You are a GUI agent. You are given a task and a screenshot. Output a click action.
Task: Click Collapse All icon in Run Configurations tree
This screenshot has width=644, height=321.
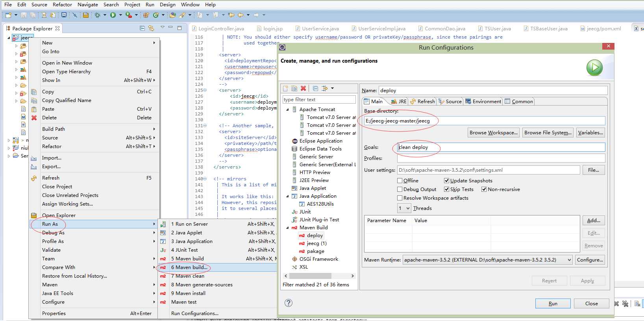(x=315, y=88)
